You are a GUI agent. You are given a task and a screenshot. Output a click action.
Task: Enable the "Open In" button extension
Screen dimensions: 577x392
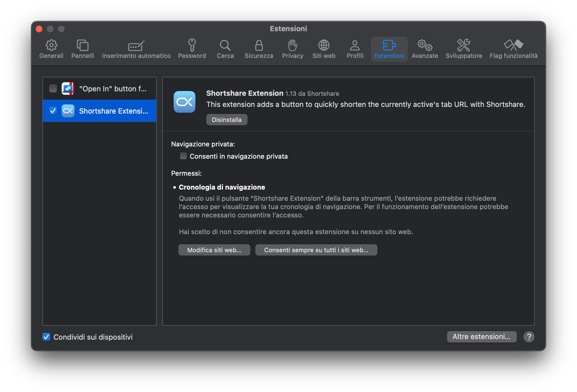[53, 89]
